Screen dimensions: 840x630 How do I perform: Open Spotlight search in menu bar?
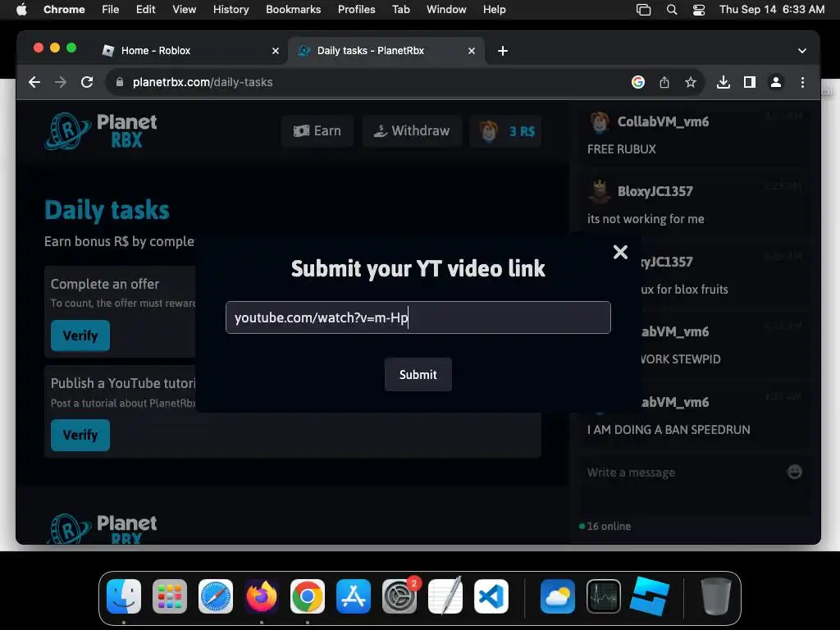[x=671, y=9]
